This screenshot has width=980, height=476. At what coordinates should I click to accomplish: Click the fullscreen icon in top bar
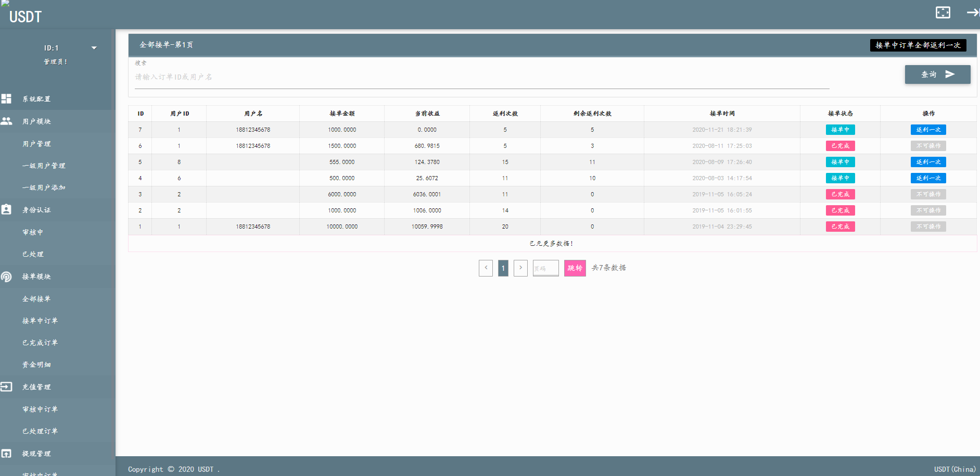943,12
